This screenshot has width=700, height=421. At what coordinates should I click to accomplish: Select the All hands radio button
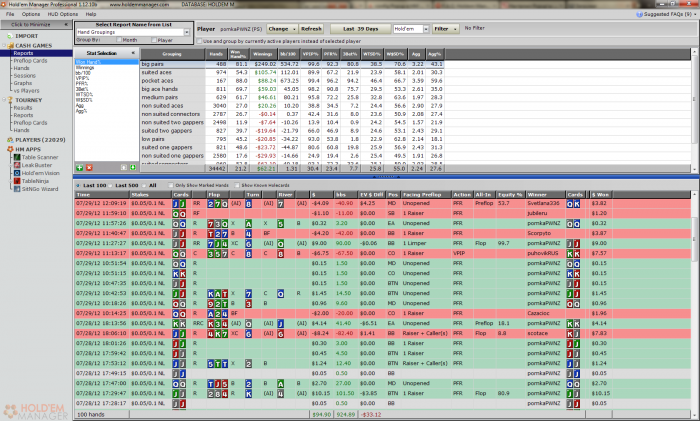pyautogui.click(x=144, y=185)
